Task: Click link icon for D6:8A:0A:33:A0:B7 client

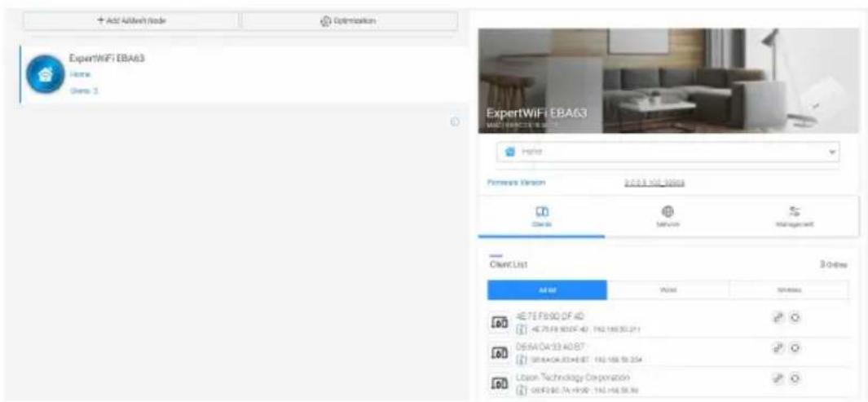Action: (x=778, y=347)
